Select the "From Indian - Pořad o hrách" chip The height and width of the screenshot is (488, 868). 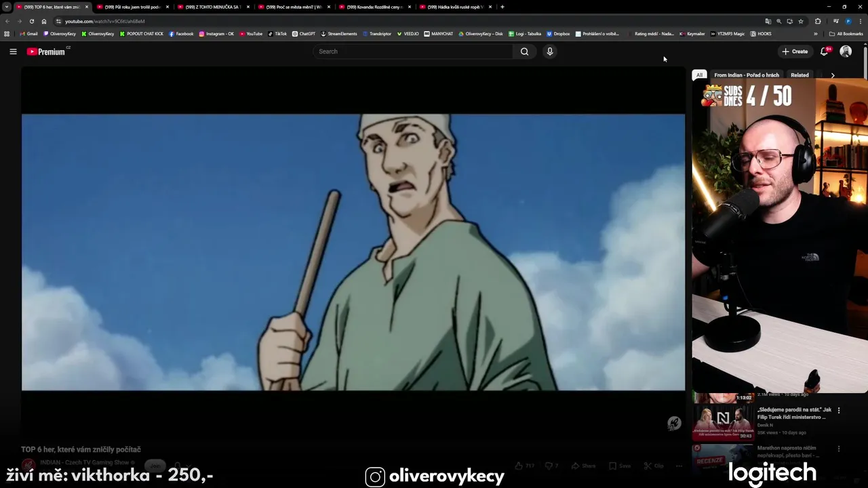point(747,75)
